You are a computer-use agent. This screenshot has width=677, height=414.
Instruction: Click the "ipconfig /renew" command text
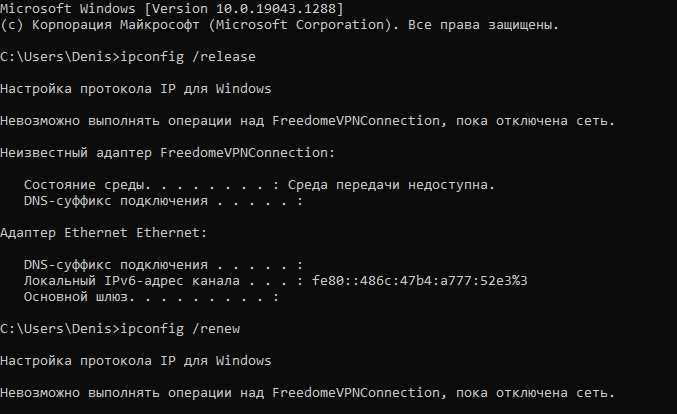coord(180,329)
